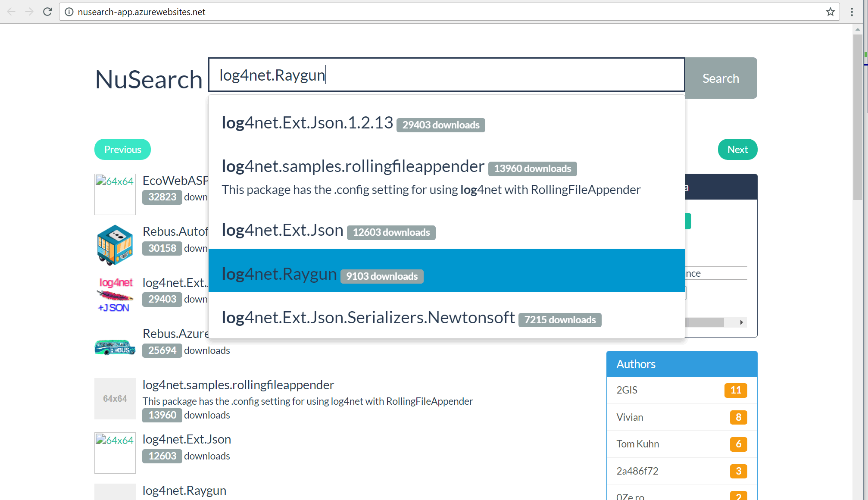Click the orange 6 count badge for Tom Kuhn
868x500 pixels.
[738, 444]
